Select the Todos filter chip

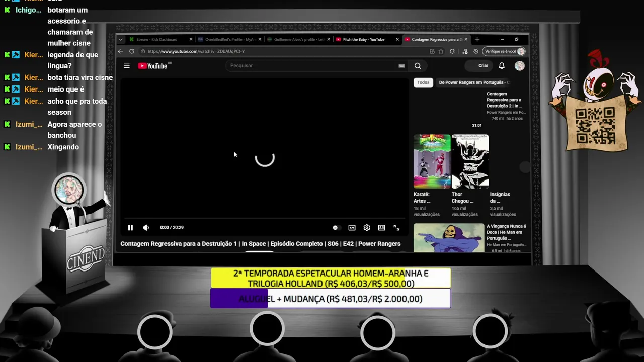424,82
